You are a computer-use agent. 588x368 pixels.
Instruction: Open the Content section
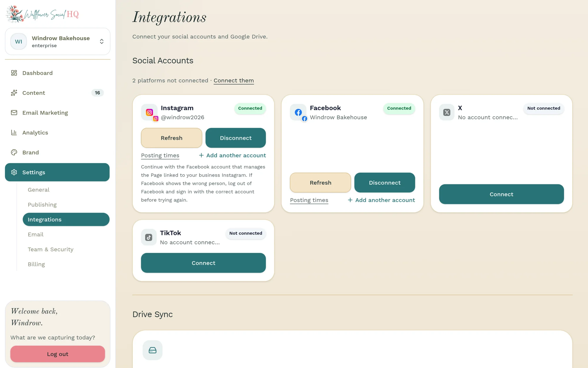tap(57, 93)
